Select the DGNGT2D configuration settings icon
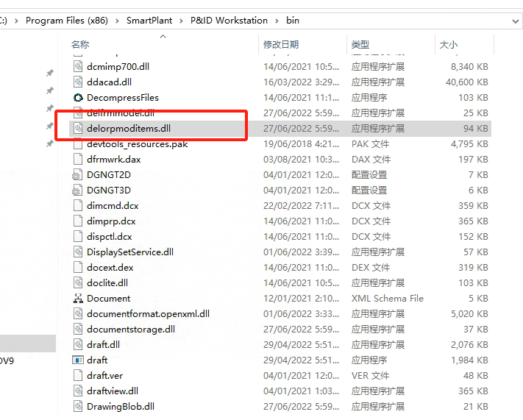 click(x=77, y=174)
